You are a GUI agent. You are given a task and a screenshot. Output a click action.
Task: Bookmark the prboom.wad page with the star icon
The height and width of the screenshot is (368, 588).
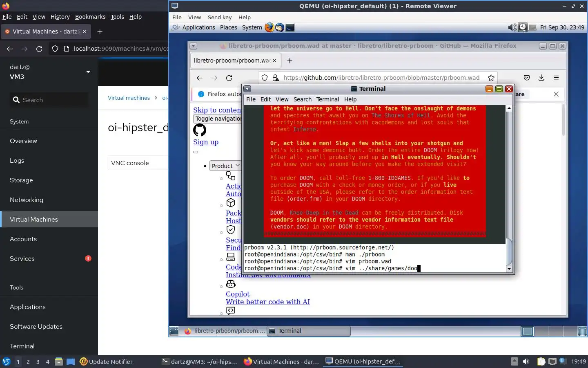pos(491,78)
